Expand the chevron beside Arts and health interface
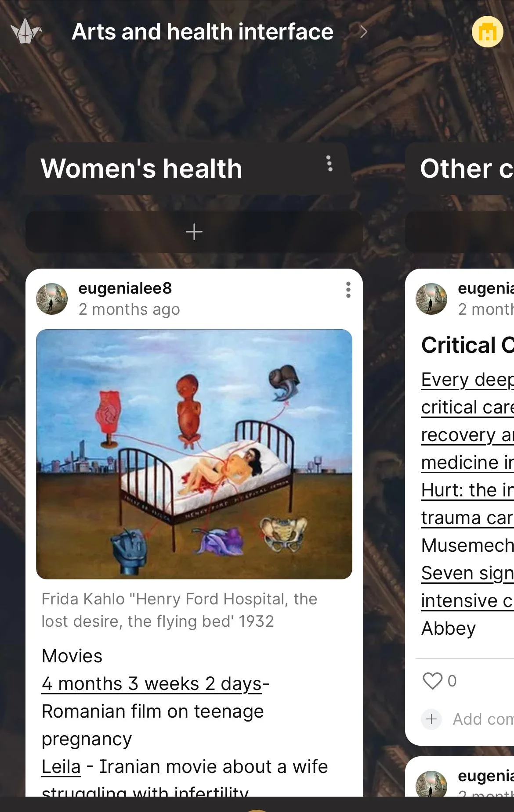 [x=363, y=32]
